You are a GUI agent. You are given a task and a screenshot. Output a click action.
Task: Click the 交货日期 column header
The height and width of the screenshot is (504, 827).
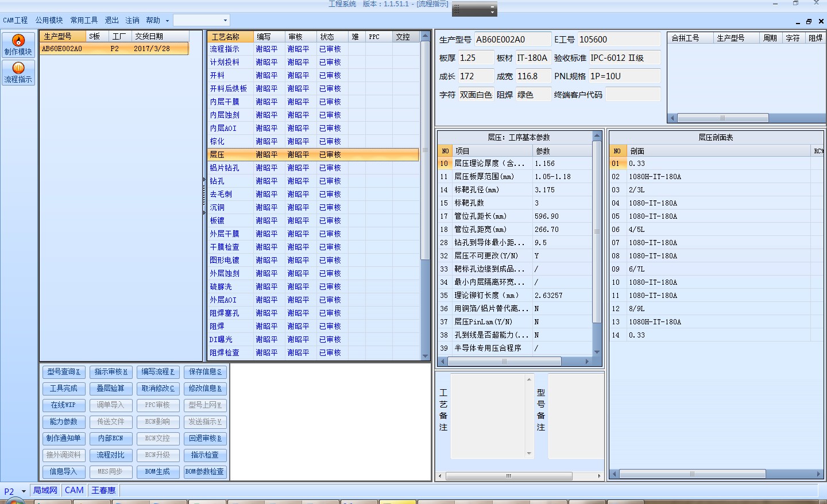[160, 36]
